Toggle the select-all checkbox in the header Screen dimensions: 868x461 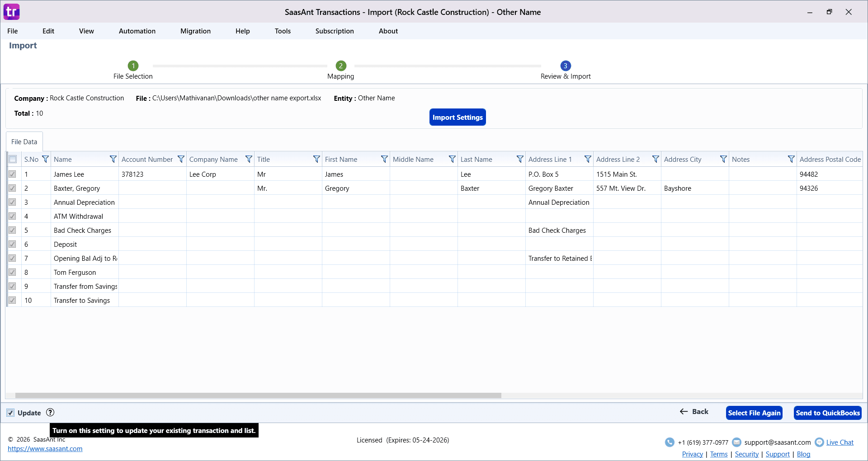pyautogui.click(x=13, y=159)
